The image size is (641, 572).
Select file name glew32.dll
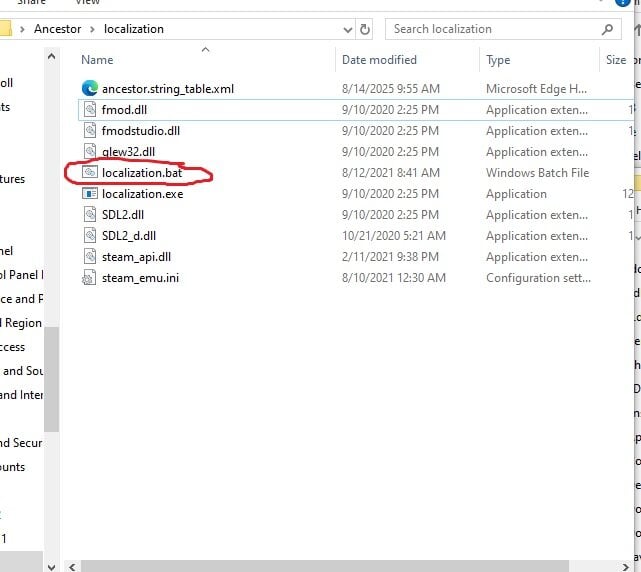click(x=128, y=152)
